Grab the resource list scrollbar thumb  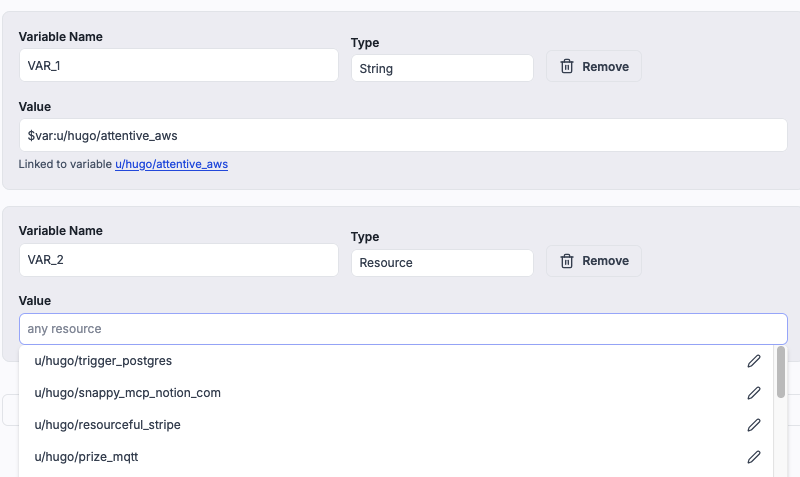pyautogui.click(x=780, y=371)
